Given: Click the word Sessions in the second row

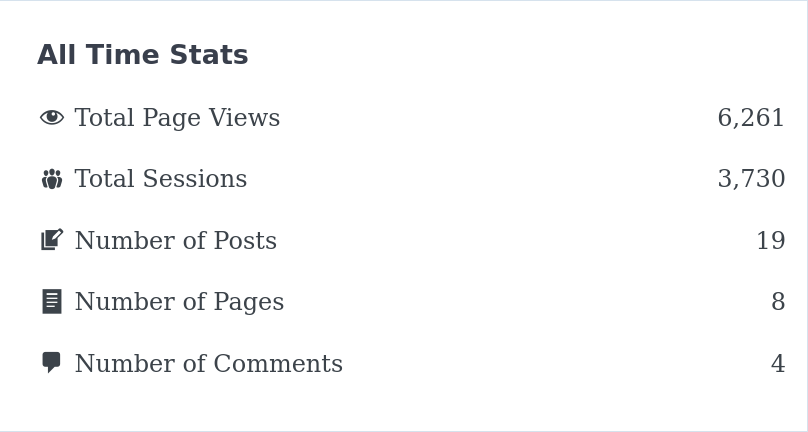Looking at the screenshot, I should point(195,179).
